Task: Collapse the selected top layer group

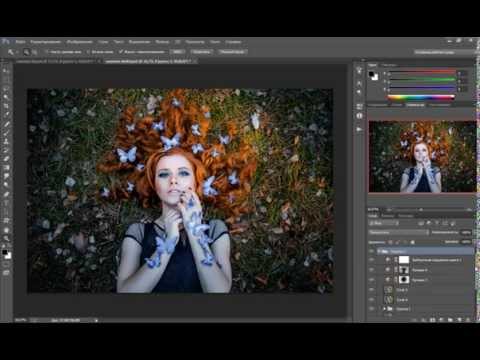Action: click(x=379, y=251)
